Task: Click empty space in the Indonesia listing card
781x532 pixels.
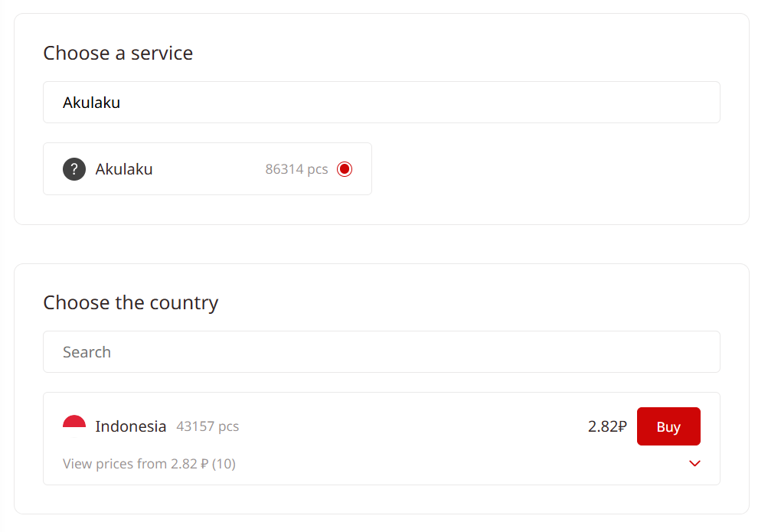Action: click(408, 426)
